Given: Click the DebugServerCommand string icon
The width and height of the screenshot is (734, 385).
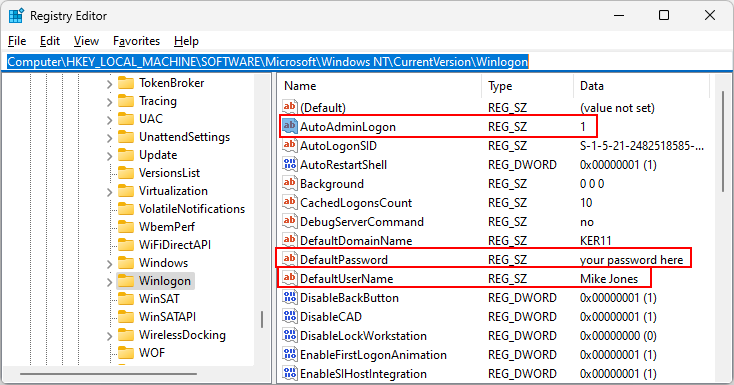Looking at the screenshot, I should (x=290, y=221).
